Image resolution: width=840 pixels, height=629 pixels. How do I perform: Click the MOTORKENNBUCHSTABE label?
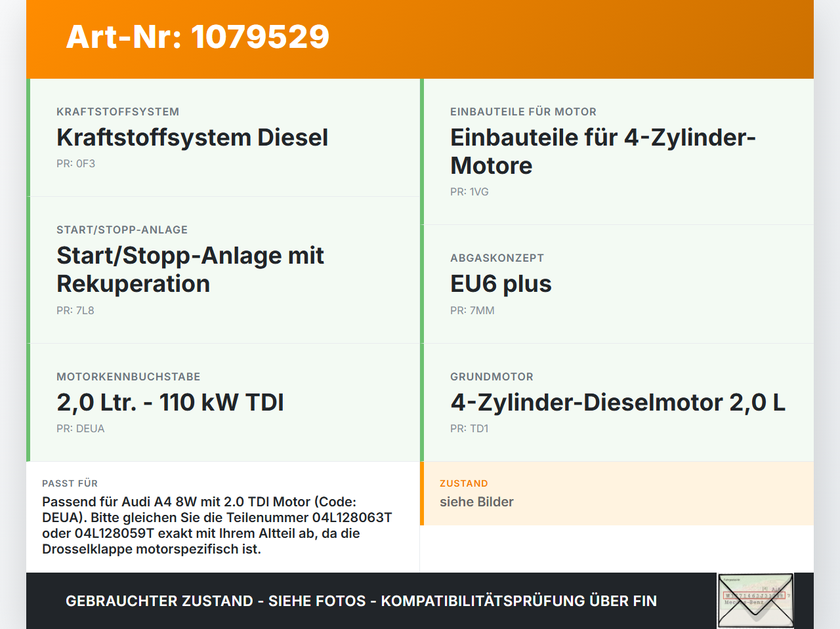point(129,377)
